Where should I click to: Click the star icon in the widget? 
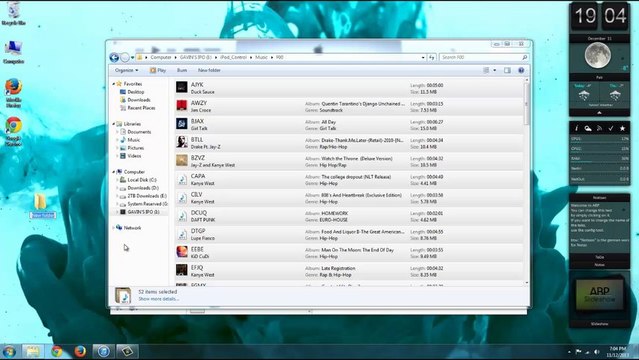(x=622, y=128)
